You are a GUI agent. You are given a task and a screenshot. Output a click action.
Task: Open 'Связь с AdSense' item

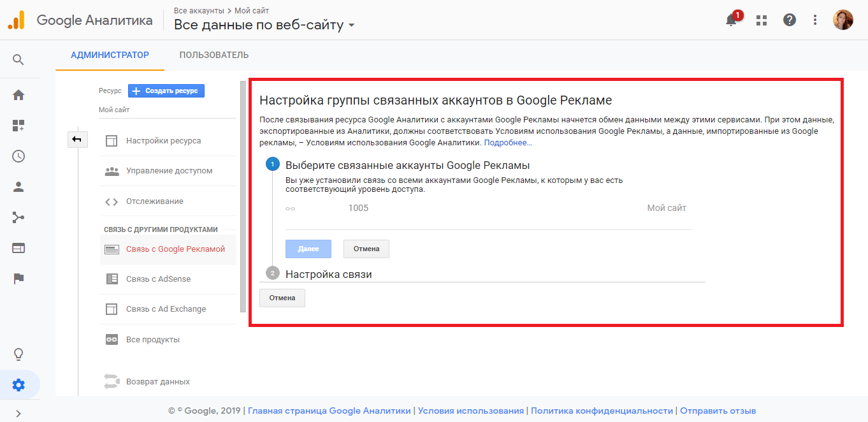pos(168,279)
